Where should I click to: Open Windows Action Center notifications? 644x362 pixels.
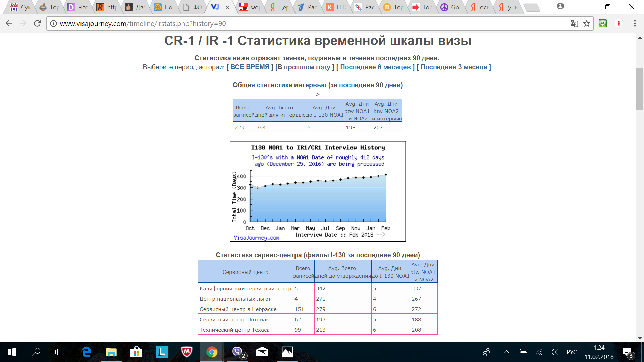(627, 352)
